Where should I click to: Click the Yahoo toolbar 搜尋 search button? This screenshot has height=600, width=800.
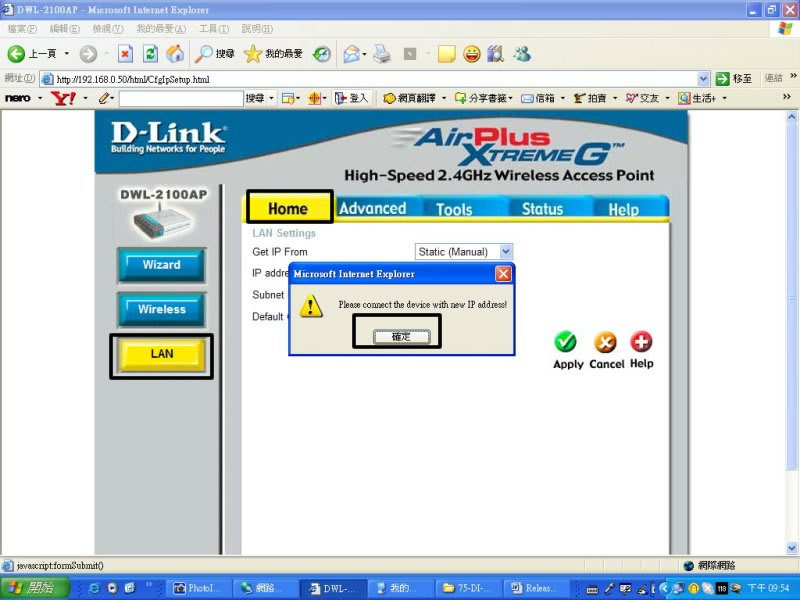[x=255, y=98]
